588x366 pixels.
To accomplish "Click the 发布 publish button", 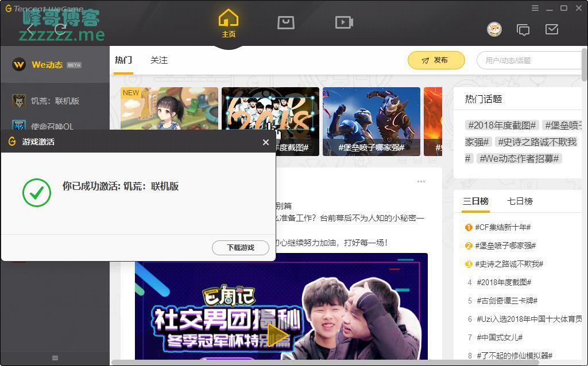I will (436, 60).
